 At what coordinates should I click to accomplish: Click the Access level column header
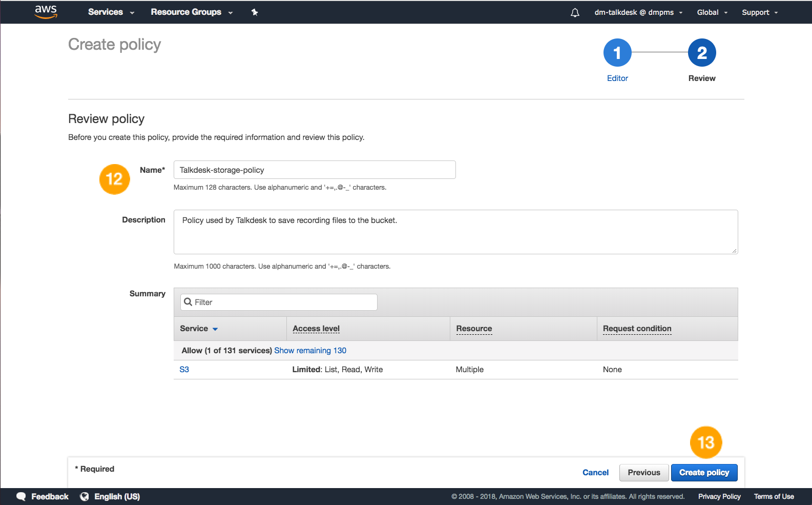316,329
